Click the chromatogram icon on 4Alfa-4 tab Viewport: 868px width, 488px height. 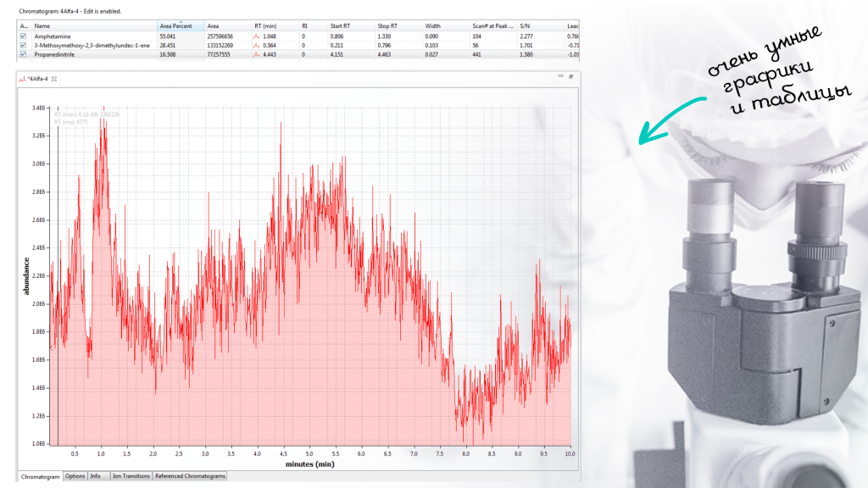tap(22, 78)
